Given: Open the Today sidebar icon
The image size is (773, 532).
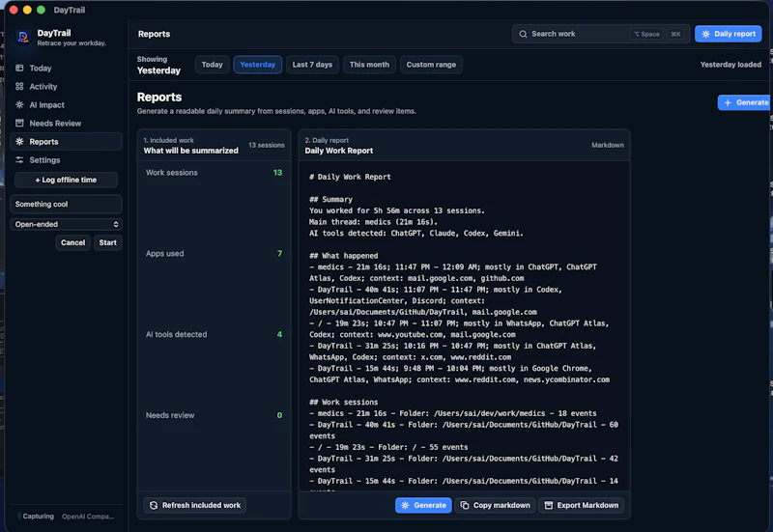Looking at the screenshot, I should pyautogui.click(x=19, y=68).
